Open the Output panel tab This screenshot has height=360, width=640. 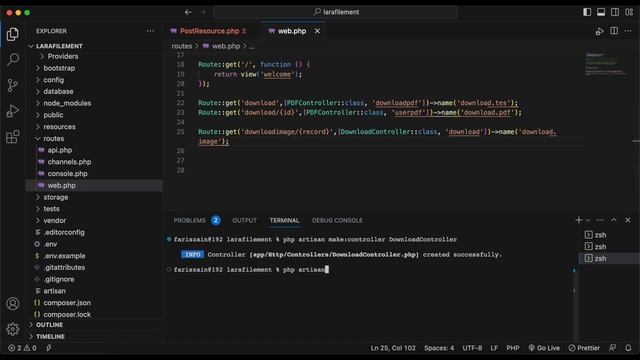coord(244,220)
